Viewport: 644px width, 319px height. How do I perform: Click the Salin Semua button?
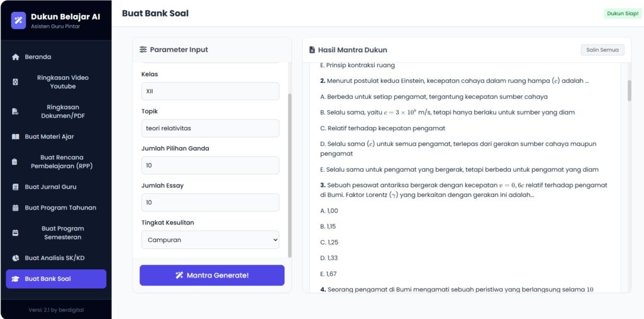[602, 50]
